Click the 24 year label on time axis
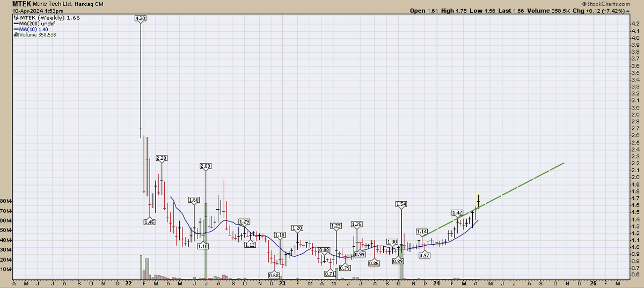Viewport: 644px width, 288px height. click(436, 283)
